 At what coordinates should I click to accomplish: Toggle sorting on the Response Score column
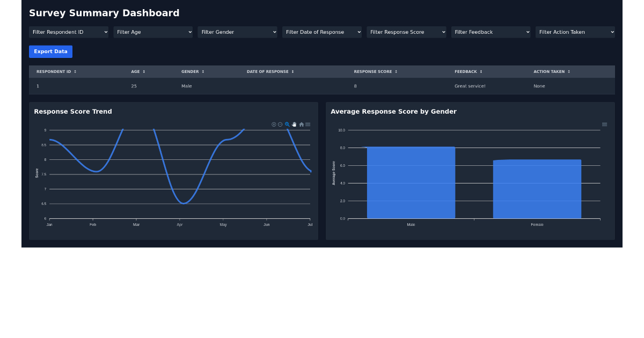coord(396,71)
